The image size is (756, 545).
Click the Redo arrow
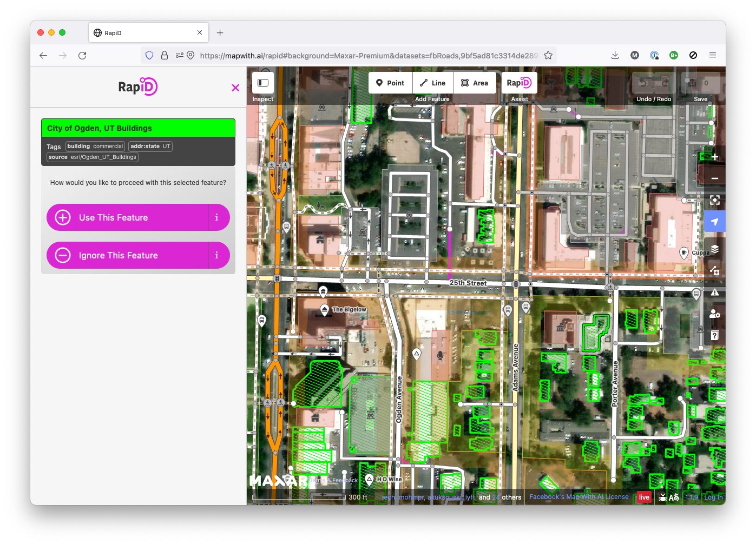[665, 83]
